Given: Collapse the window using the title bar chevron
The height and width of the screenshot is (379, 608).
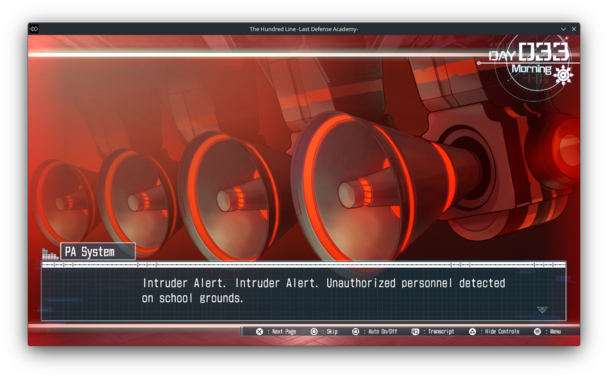Looking at the screenshot, I should [x=563, y=29].
